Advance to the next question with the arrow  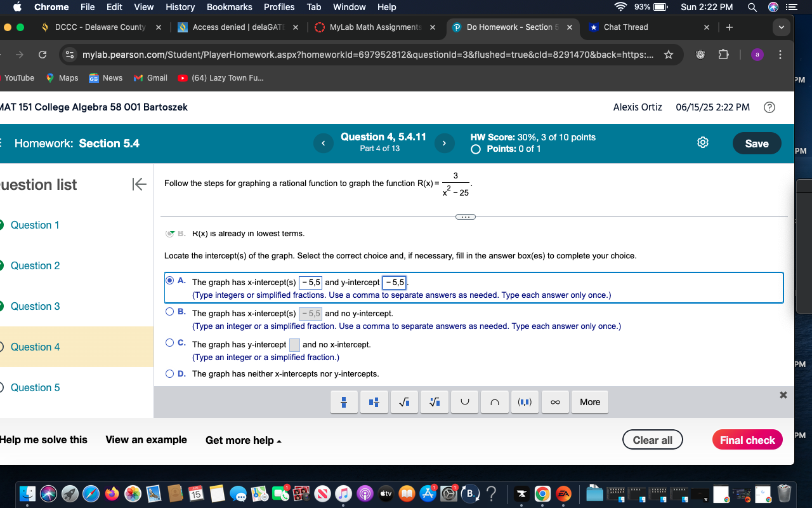pos(444,143)
